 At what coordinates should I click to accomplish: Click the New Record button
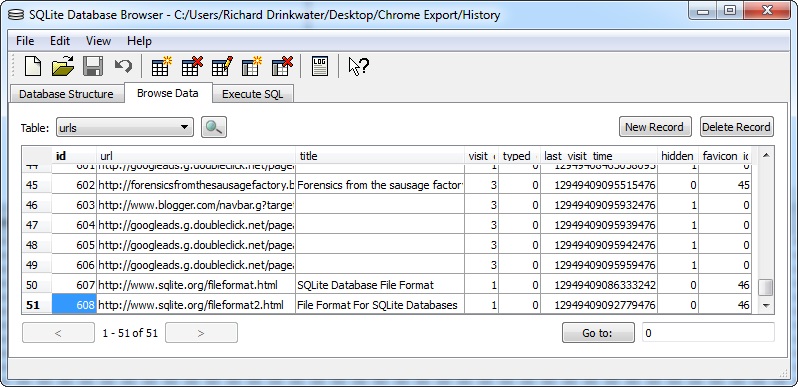pos(654,127)
